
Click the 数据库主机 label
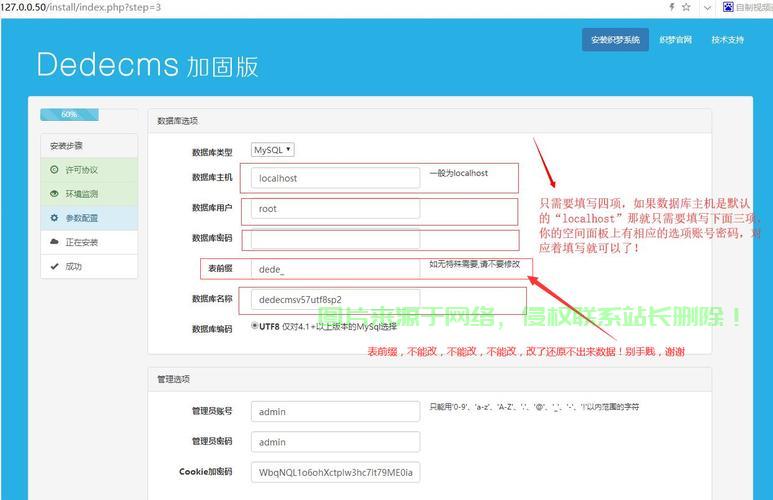(x=212, y=177)
